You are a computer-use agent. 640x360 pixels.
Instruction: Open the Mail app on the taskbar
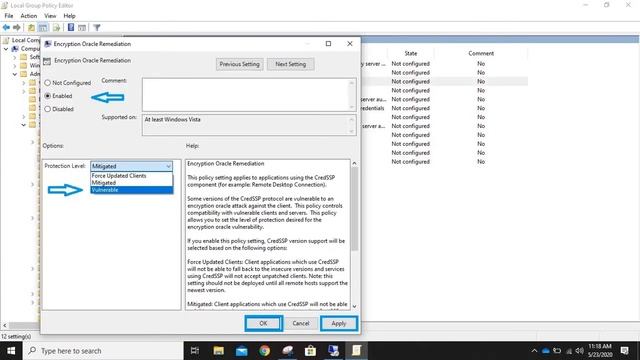pos(242,351)
